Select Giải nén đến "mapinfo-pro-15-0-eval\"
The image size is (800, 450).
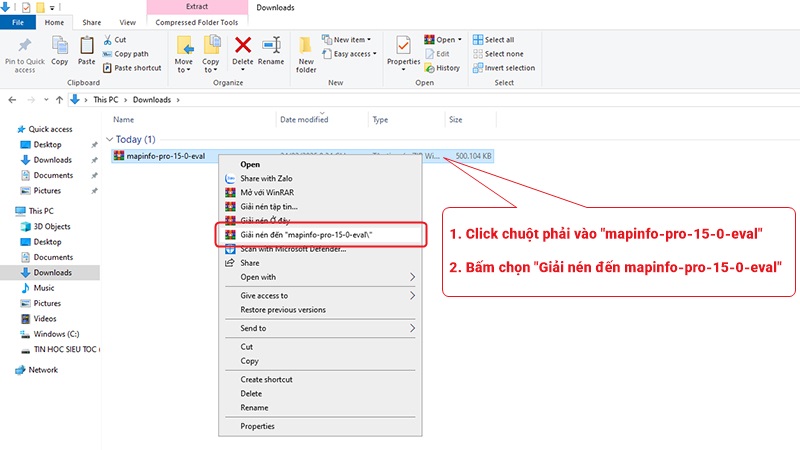pyautogui.click(x=320, y=235)
